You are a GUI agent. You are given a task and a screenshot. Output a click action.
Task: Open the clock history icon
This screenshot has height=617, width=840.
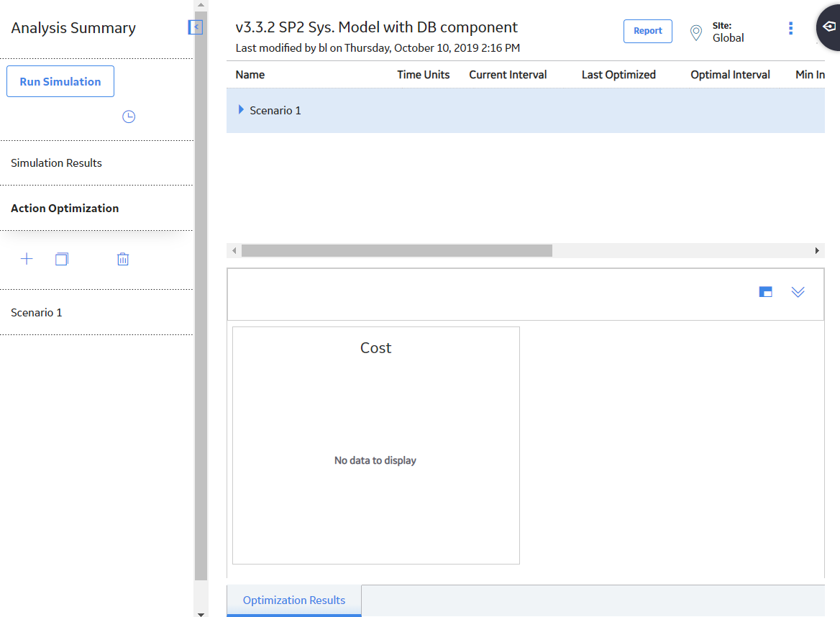click(129, 116)
